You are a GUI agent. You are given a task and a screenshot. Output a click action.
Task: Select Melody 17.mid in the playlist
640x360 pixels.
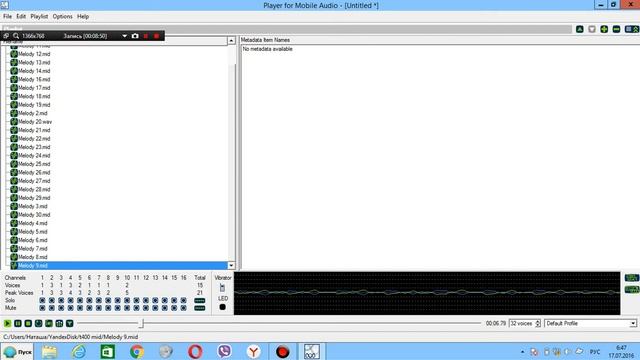(x=34, y=88)
